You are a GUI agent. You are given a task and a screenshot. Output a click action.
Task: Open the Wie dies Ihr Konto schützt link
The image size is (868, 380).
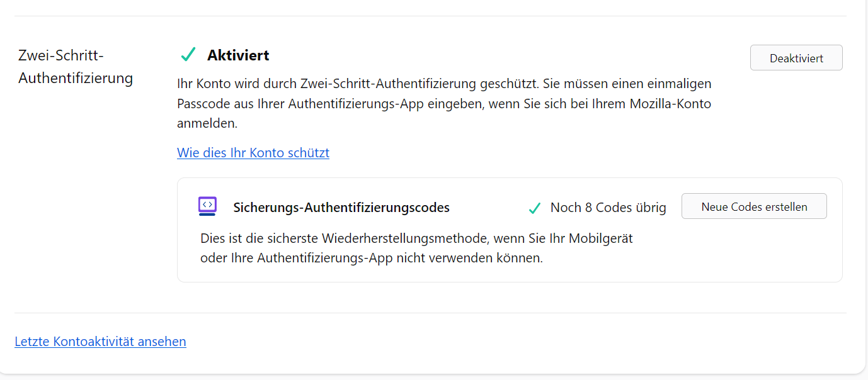click(x=253, y=153)
